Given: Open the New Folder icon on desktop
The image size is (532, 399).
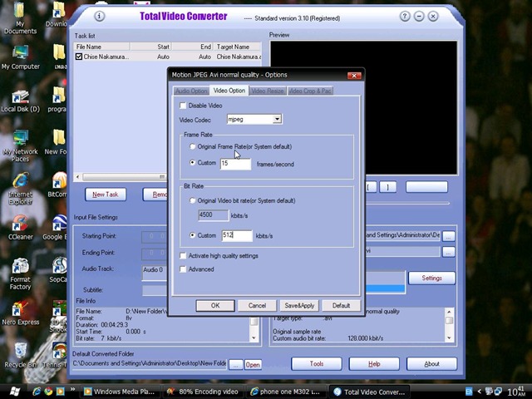Looking at the screenshot, I should tap(57, 142).
